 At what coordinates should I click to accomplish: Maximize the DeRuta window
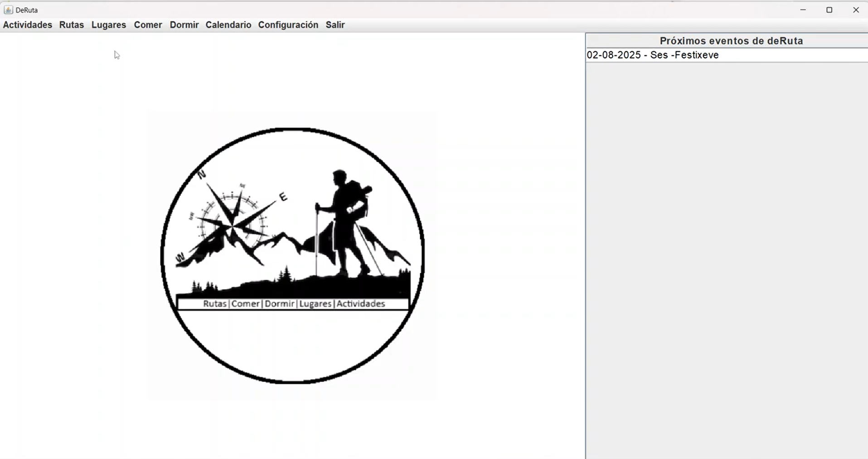pyautogui.click(x=829, y=10)
